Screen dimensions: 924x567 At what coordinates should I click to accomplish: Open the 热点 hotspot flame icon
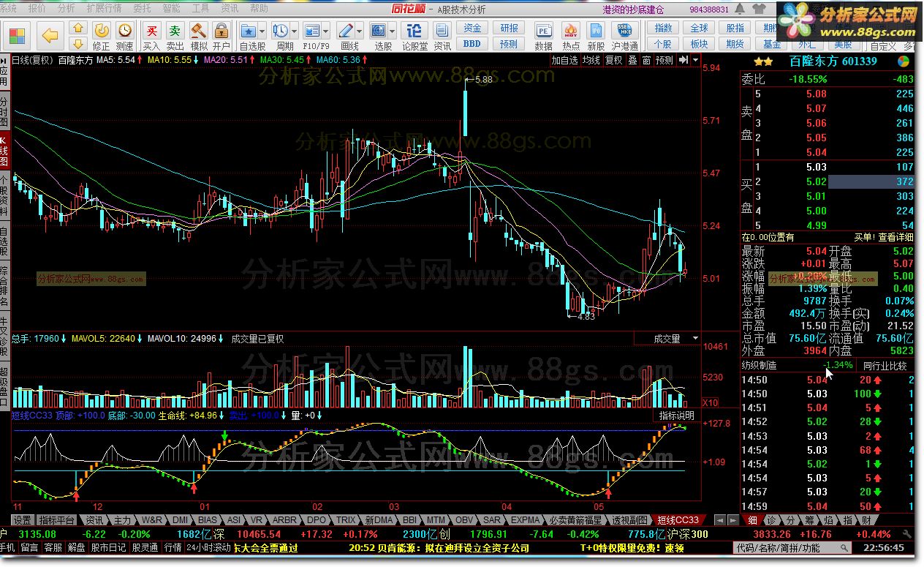(571, 31)
